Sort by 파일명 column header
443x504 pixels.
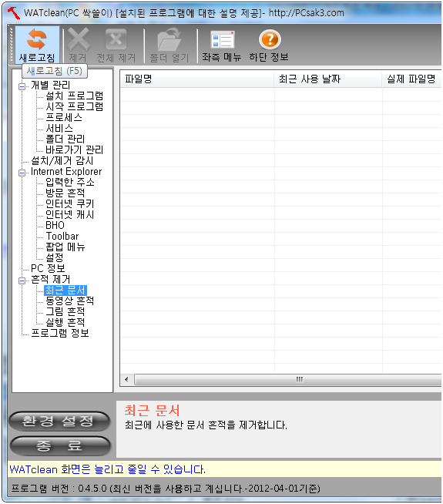(x=197, y=79)
